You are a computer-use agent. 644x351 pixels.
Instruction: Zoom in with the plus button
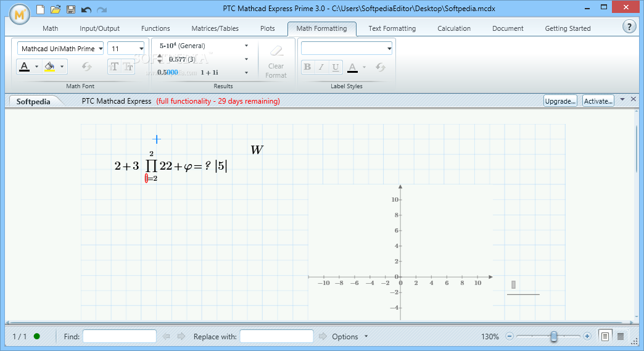(587, 336)
